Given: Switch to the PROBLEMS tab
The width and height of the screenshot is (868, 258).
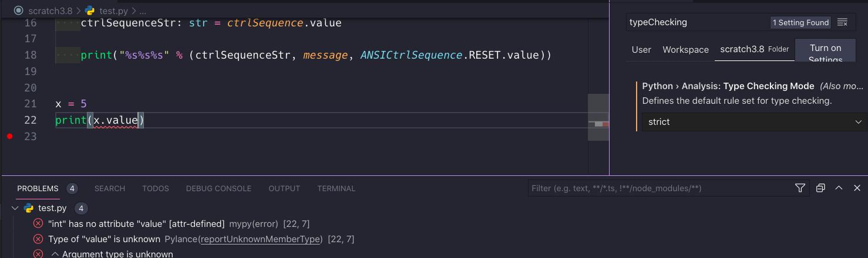Looking at the screenshot, I should (x=38, y=188).
